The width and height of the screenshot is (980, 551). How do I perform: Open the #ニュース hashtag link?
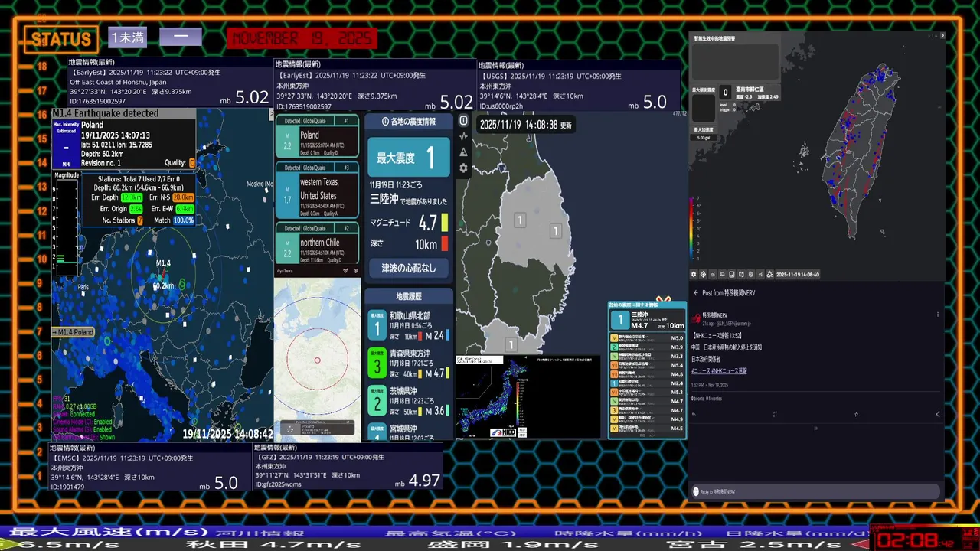pos(701,370)
